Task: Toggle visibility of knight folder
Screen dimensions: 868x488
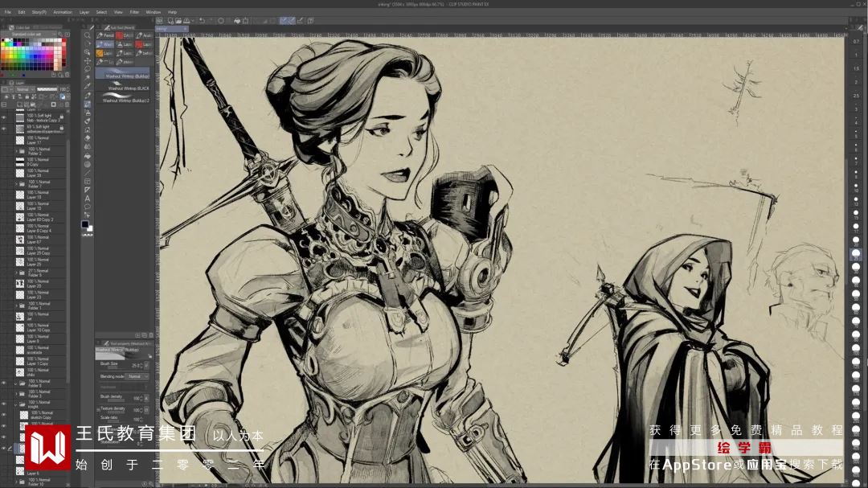Action: tap(4, 404)
